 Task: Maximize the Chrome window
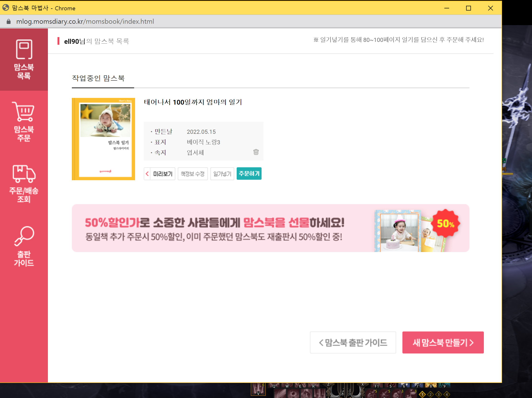pos(468,8)
